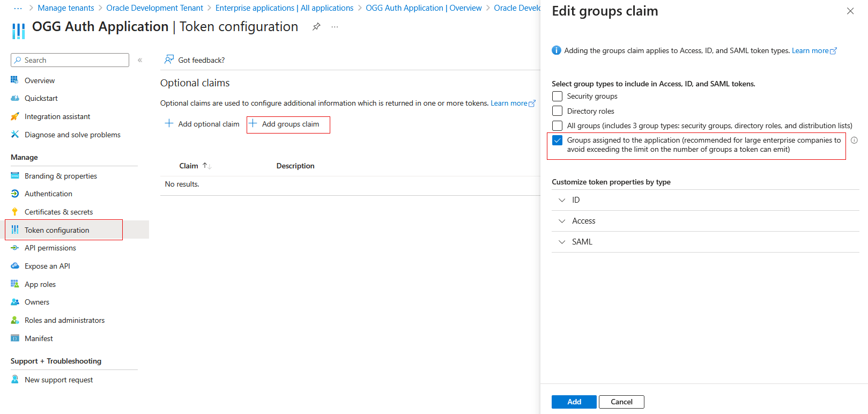Click Got feedback? text
Viewport: 868px width, 414px height.
point(202,60)
